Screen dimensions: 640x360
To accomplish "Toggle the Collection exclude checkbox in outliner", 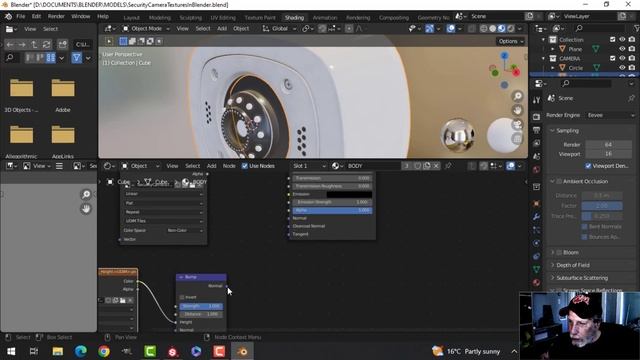I will pyautogui.click(x=612, y=40).
